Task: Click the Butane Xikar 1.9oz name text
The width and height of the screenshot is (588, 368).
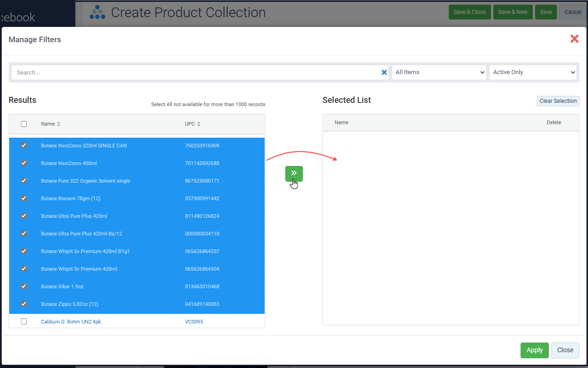Action: pos(62,286)
